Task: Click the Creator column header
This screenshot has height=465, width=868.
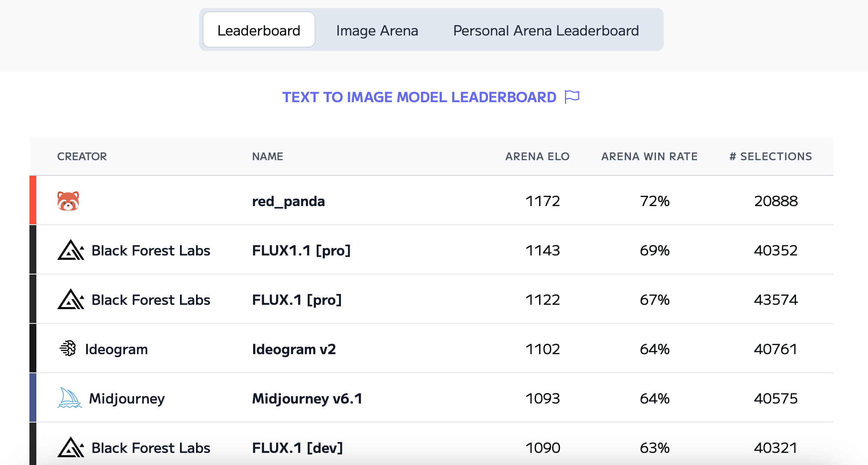Action: tap(82, 156)
